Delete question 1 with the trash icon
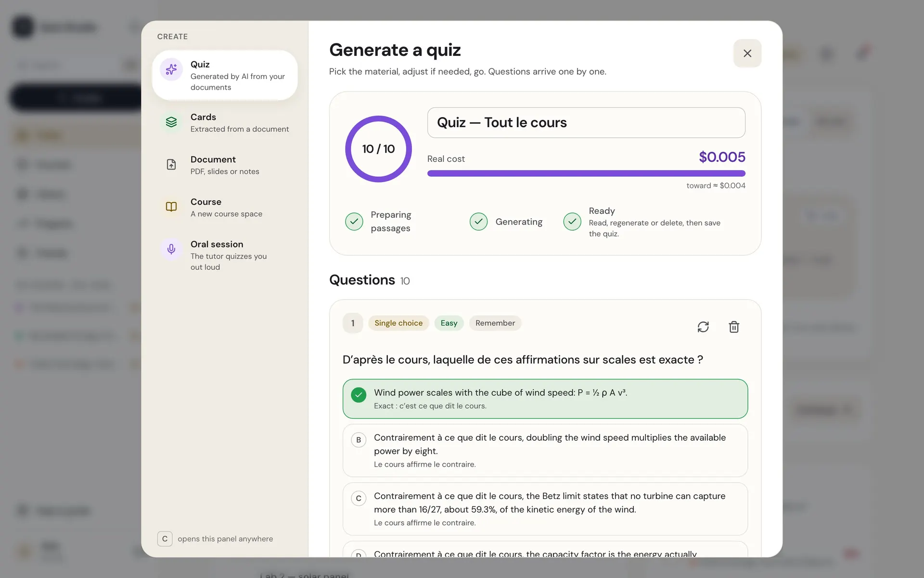924x578 pixels. [x=734, y=327]
